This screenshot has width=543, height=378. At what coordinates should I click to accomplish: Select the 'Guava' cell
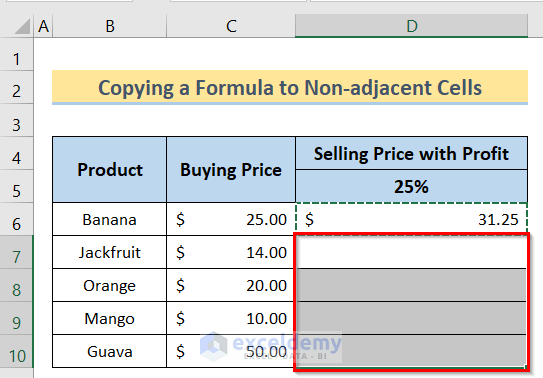click(x=109, y=351)
